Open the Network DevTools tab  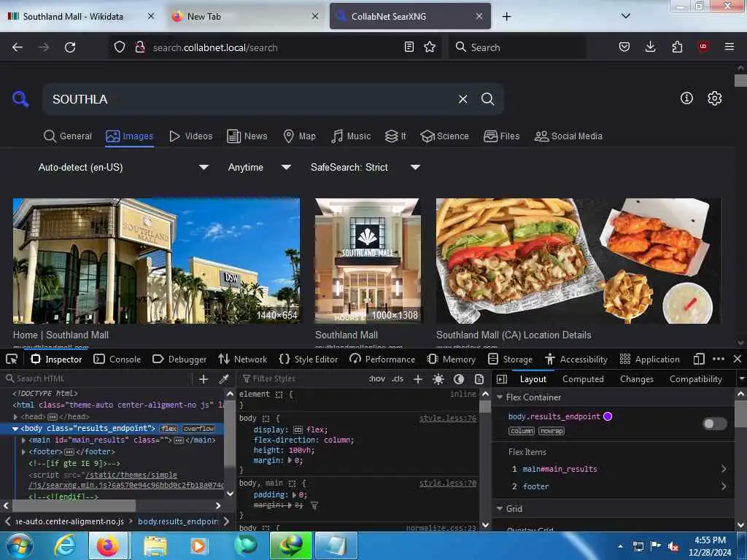(x=243, y=359)
